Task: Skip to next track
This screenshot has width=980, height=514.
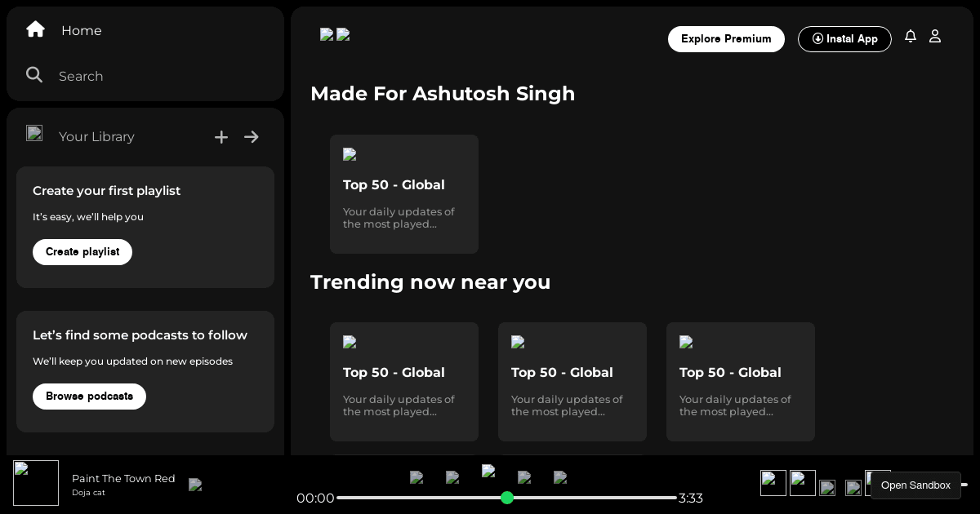Action: (x=524, y=478)
